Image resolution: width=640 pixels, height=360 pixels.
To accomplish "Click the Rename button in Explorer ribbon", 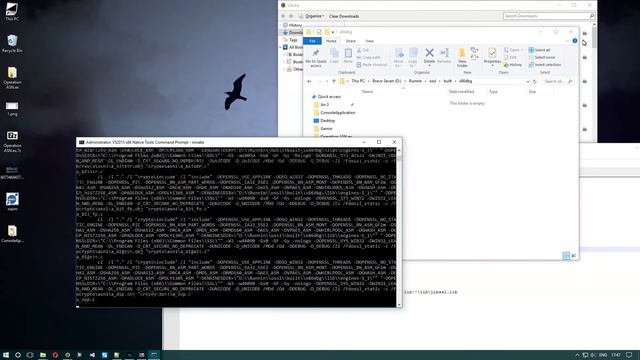I will click(x=444, y=56).
